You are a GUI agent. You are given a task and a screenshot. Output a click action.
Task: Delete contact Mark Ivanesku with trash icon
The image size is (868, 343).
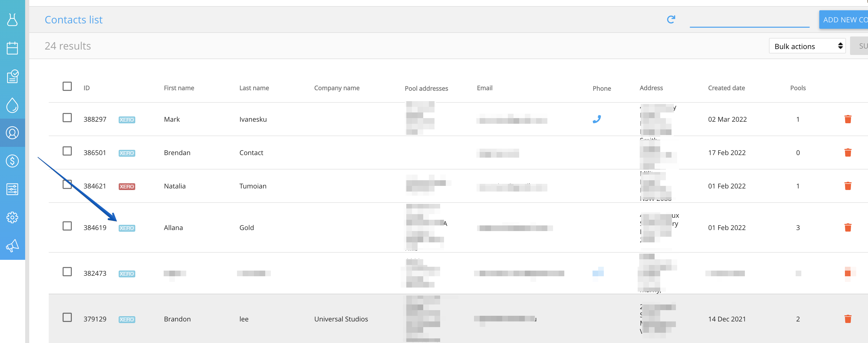pyautogui.click(x=848, y=119)
